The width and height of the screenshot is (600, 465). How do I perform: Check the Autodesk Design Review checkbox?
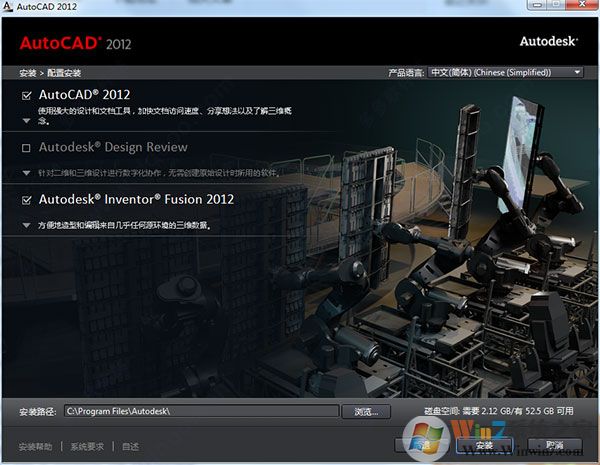[26, 148]
